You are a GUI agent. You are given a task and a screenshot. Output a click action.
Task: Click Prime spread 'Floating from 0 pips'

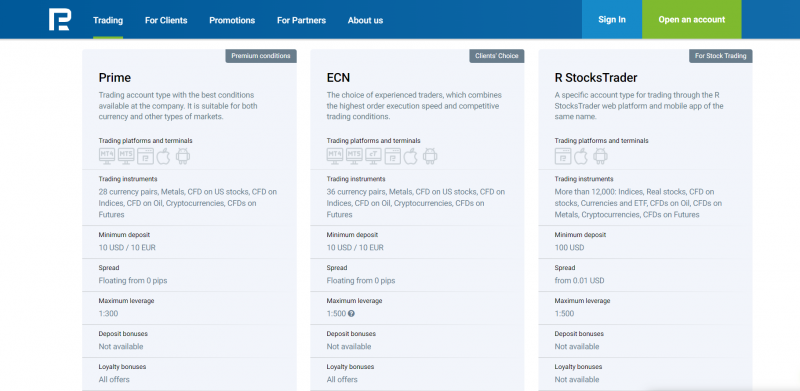[133, 281]
